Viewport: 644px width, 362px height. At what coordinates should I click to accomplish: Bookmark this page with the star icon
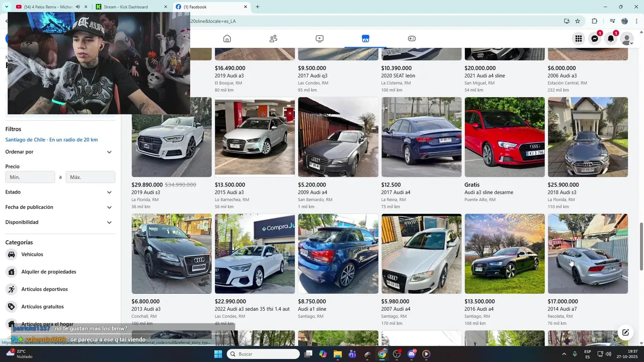tap(578, 21)
